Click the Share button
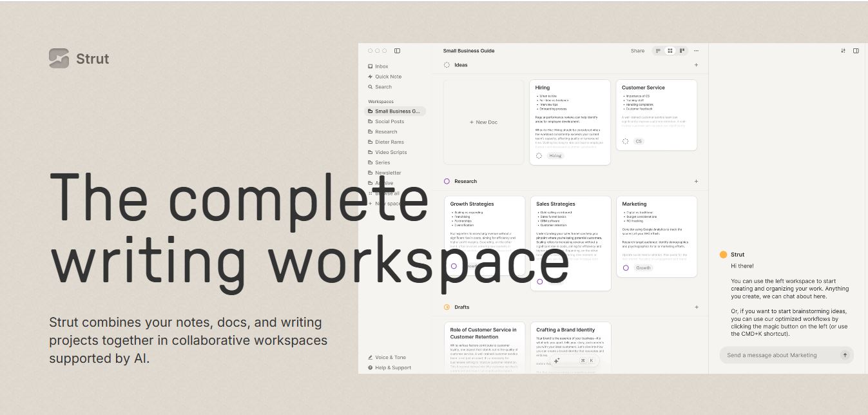 pos(637,51)
